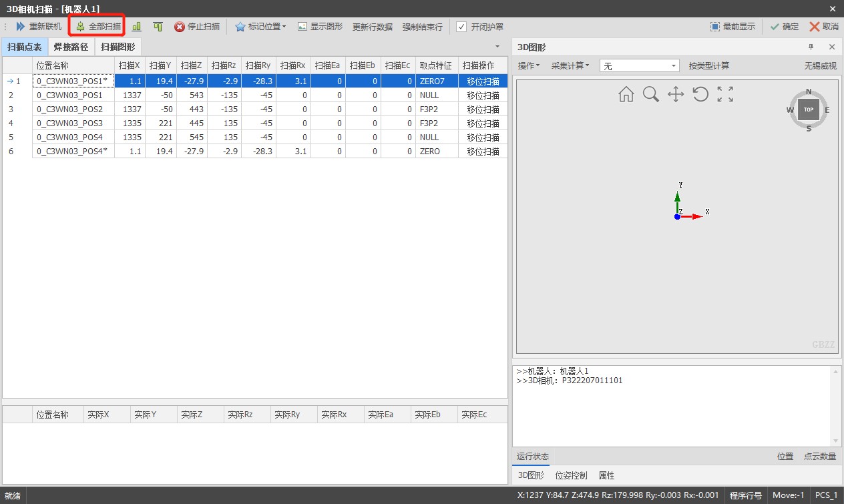Image resolution: width=844 pixels, height=504 pixels.
Task: Select row 3 0_C3WN03_POS2
Action: [255, 109]
